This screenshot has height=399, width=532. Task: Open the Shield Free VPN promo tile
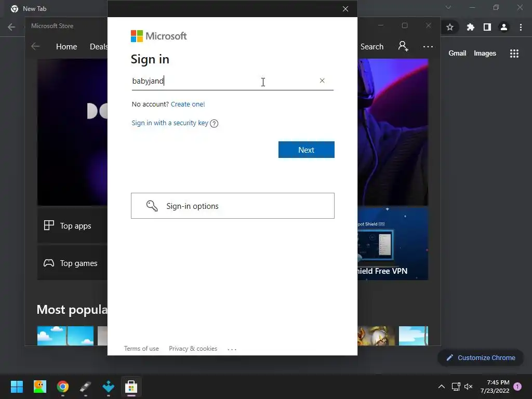393,243
